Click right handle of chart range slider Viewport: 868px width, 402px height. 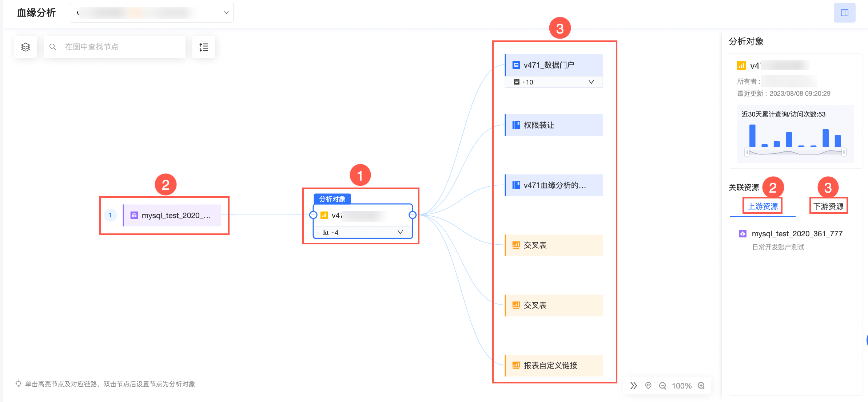click(x=844, y=152)
